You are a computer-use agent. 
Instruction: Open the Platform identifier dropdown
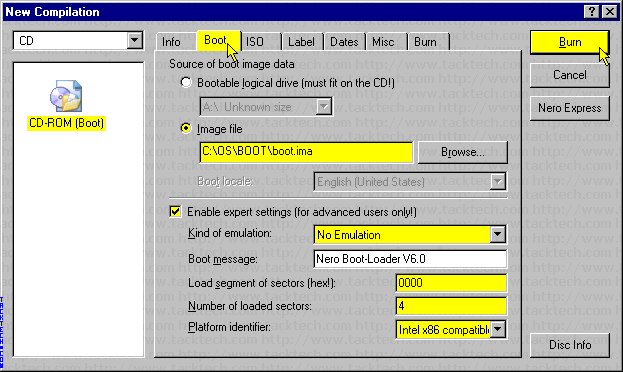click(497, 329)
